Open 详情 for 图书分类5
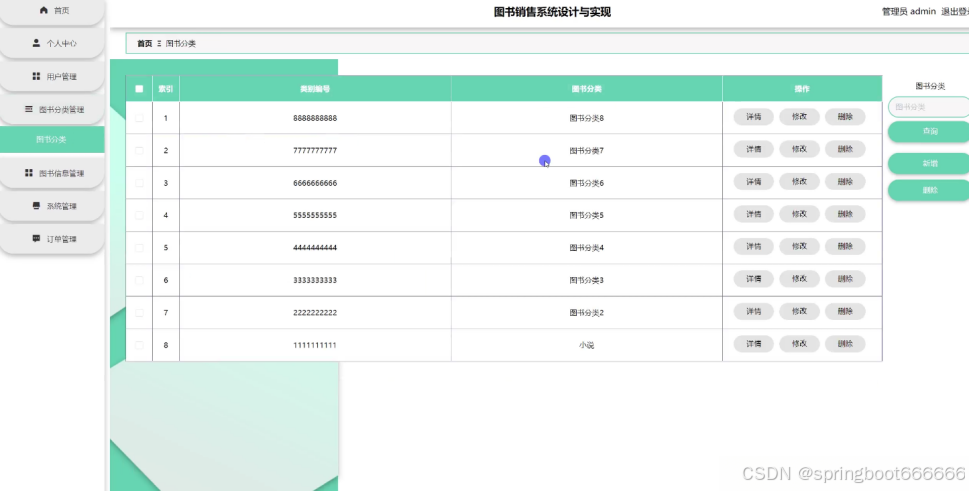 [753, 214]
